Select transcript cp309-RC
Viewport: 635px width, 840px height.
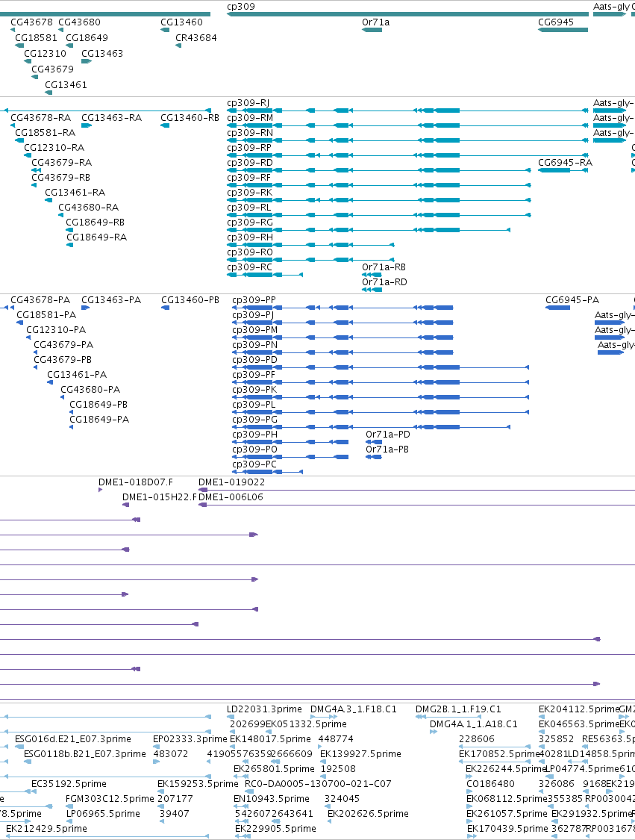pyautogui.click(x=249, y=267)
